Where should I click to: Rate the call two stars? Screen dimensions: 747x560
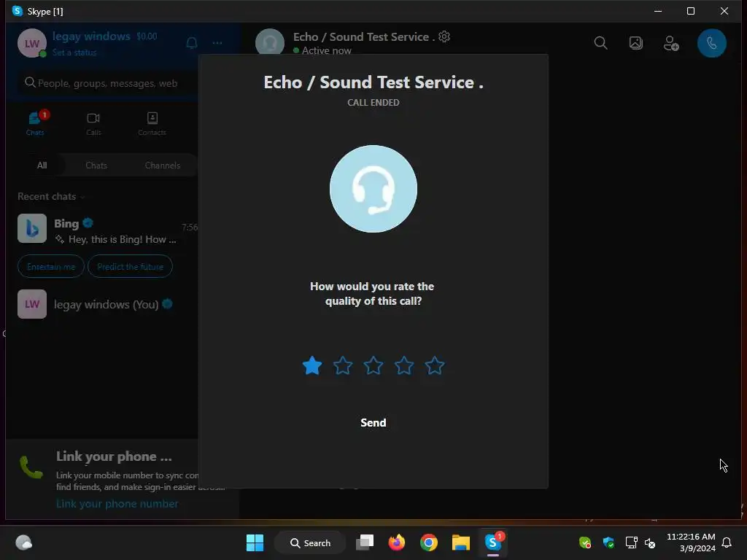click(343, 366)
